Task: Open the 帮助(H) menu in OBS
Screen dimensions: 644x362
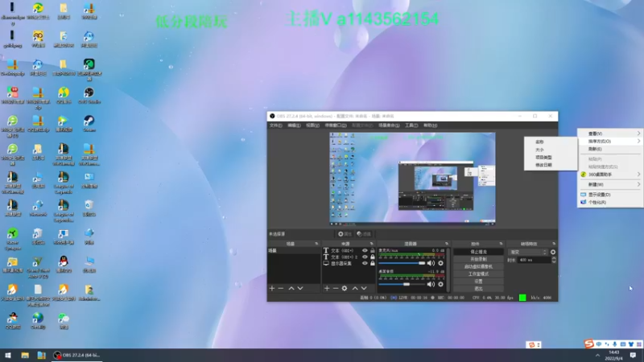Action: coord(431,125)
